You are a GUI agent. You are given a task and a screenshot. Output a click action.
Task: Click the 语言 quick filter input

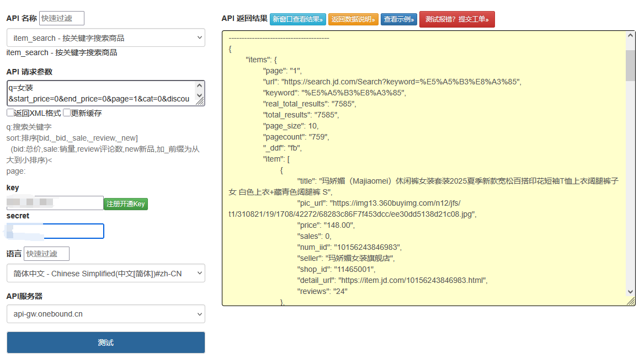click(47, 254)
